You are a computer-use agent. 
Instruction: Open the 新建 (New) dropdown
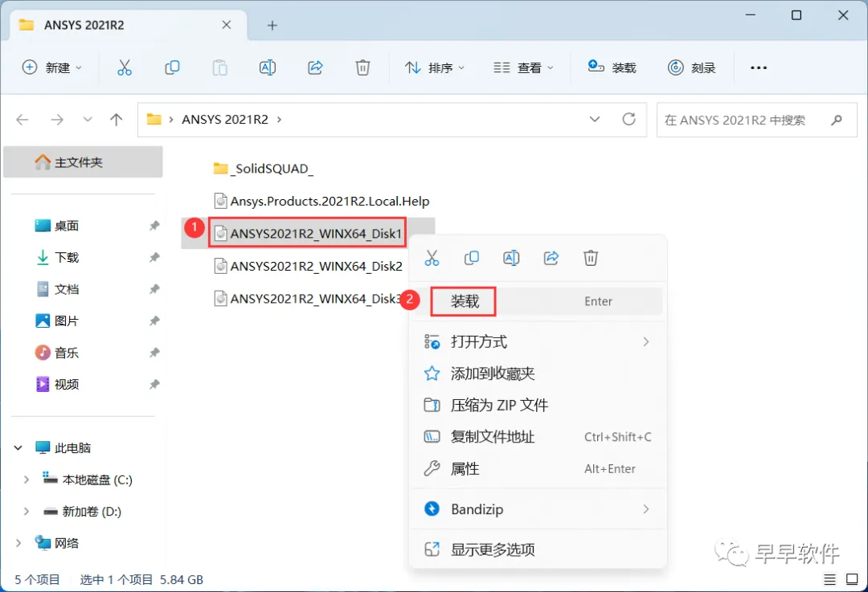[x=51, y=67]
